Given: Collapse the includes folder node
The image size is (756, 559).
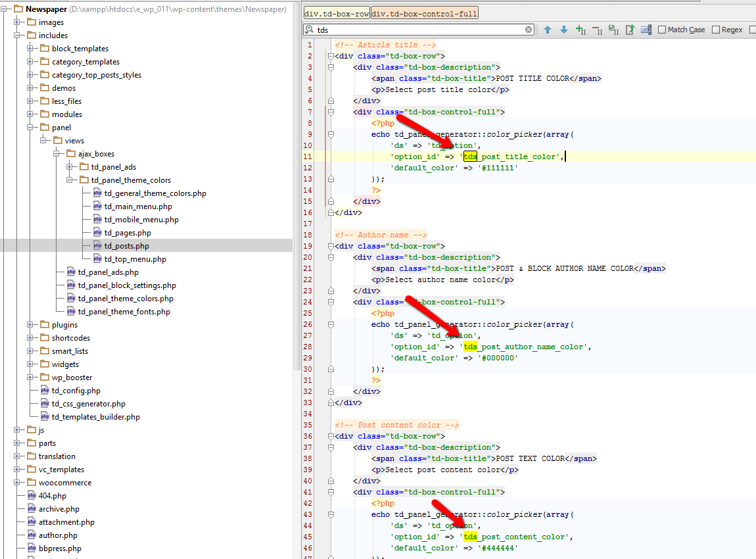Looking at the screenshot, I should point(17,36).
